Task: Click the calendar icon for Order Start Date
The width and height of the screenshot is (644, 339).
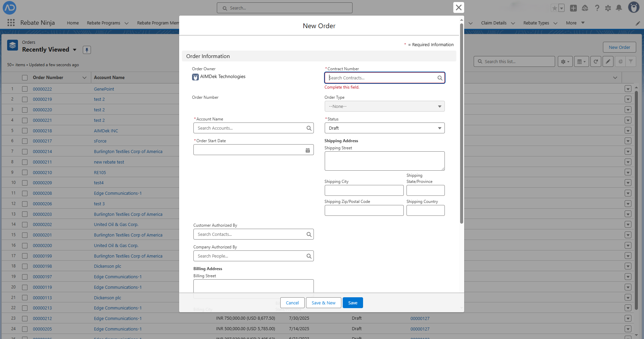Action: coord(307,150)
